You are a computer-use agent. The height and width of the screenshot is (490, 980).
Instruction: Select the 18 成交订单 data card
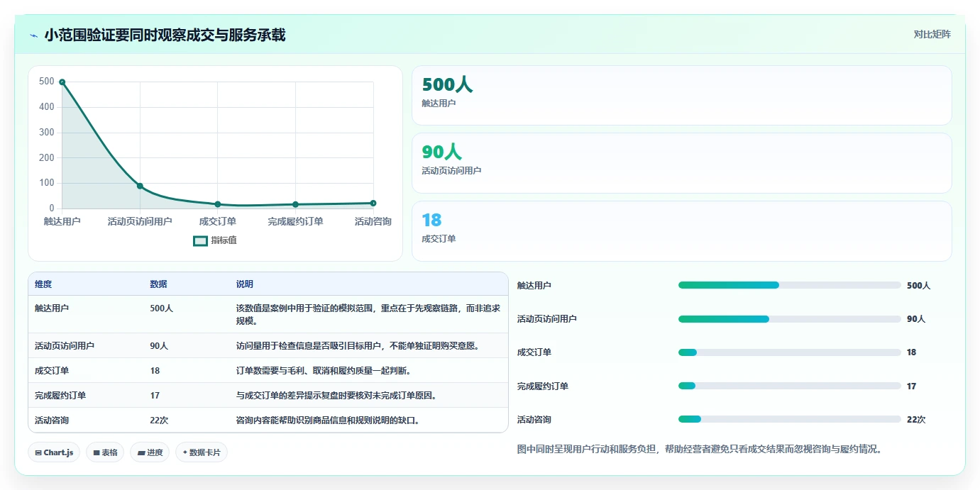tap(681, 231)
